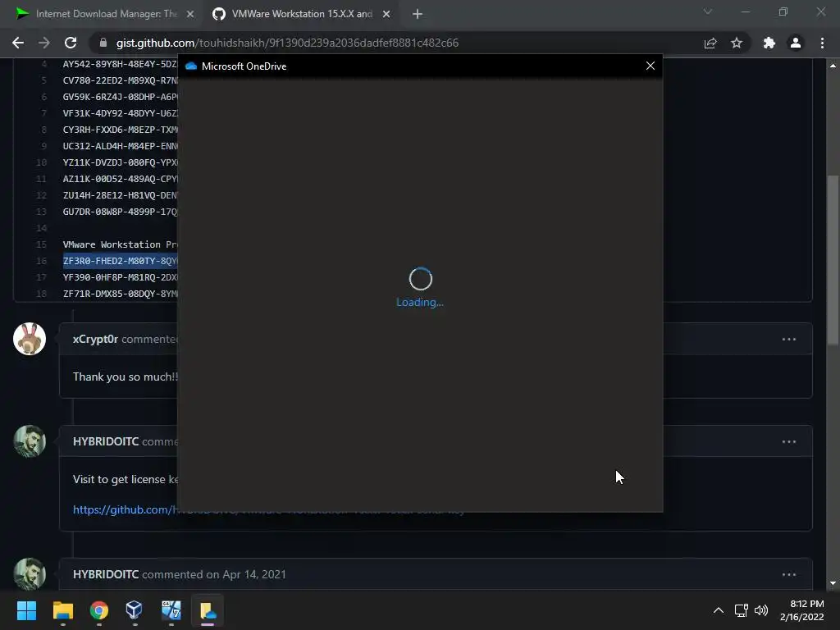The width and height of the screenshot is (840, 630).
Task: Bookmark this tab with star
Action: click(737, 43)
